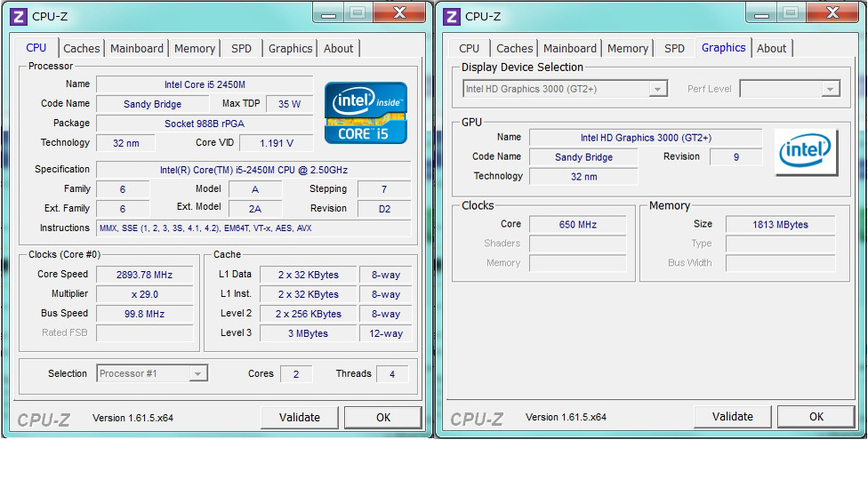Click the CPU Revision value D2

tap(384, 209)
